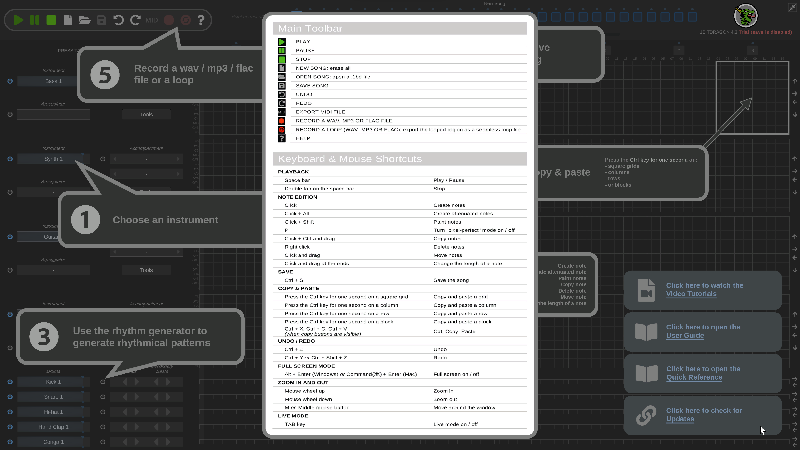The width and height of the screenshot is (800, 450).
Task: Save the song with the floppy disk icon
Action: pyautogui.click(x=101, y=20)
